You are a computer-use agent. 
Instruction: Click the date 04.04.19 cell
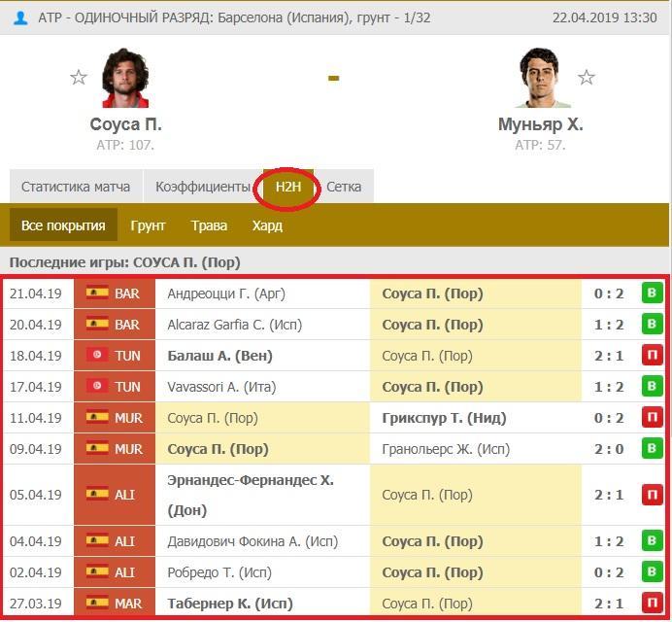[x=36, y=541]
